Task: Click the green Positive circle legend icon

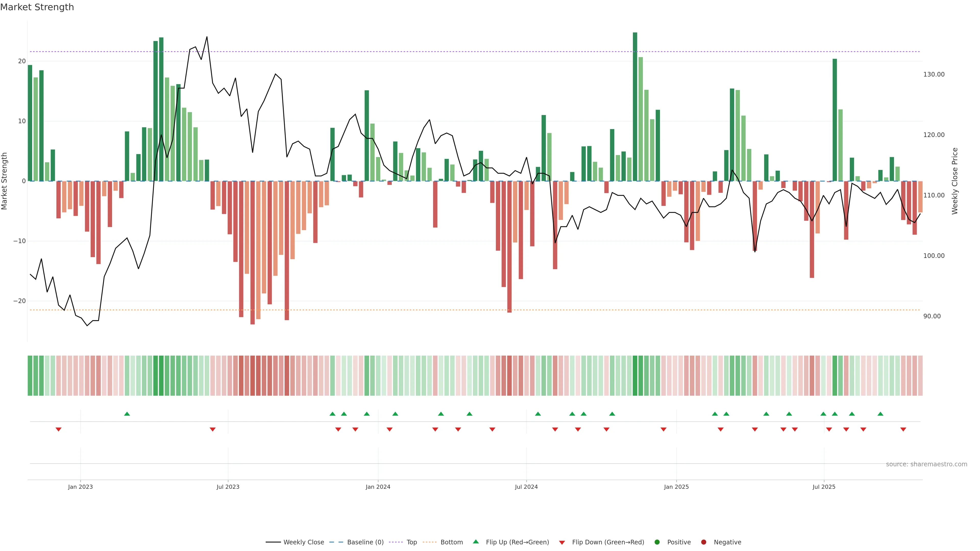Action: tap(657, 542)
